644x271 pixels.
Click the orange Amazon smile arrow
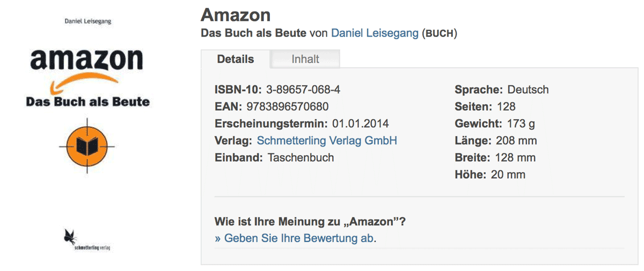pyautogui.click(x=83, y=84)
